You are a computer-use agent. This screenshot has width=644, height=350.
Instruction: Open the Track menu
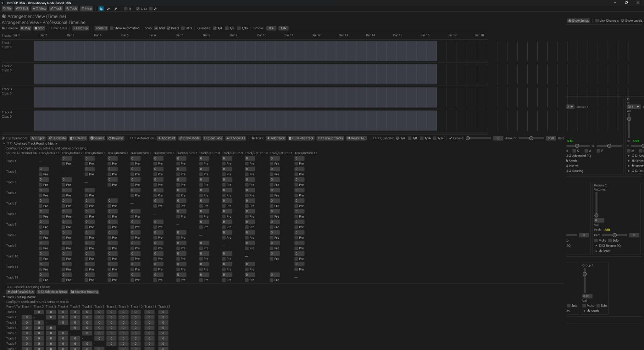point(56,9)
